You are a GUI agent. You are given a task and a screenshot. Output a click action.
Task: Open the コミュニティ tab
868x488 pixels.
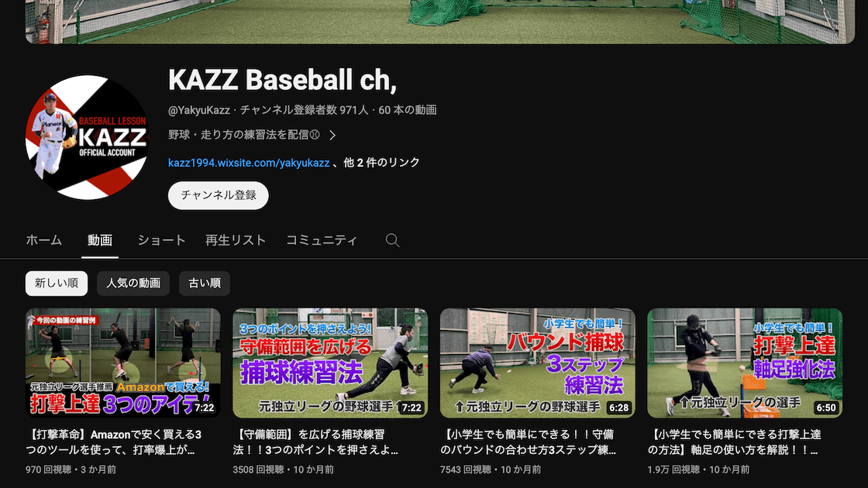point(322,240)
